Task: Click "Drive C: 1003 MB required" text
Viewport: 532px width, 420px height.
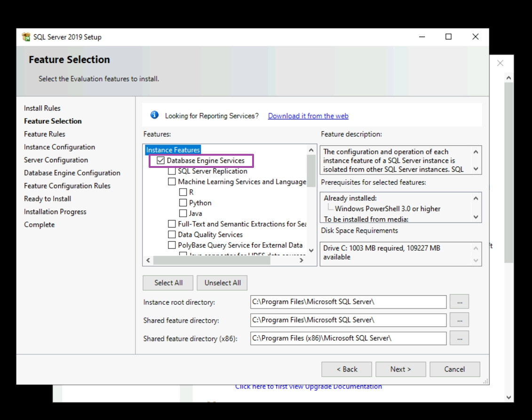Action: (364, 248)
